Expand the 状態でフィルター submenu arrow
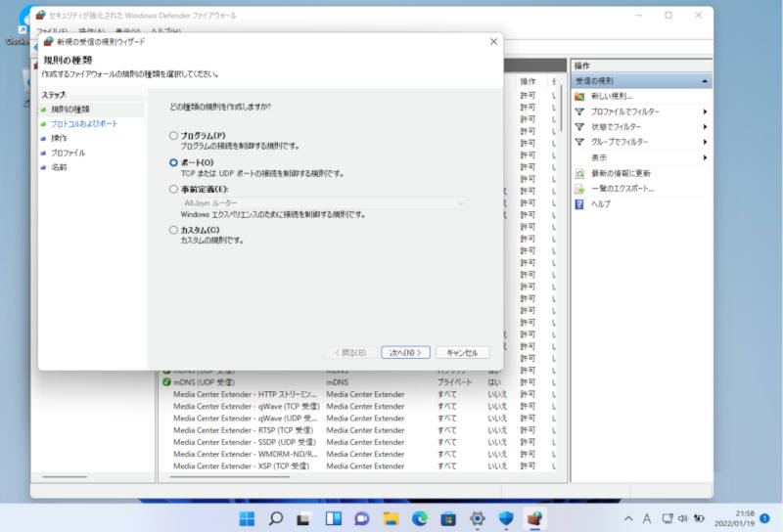Screen dimensions: 783x532 click(705, 127)
